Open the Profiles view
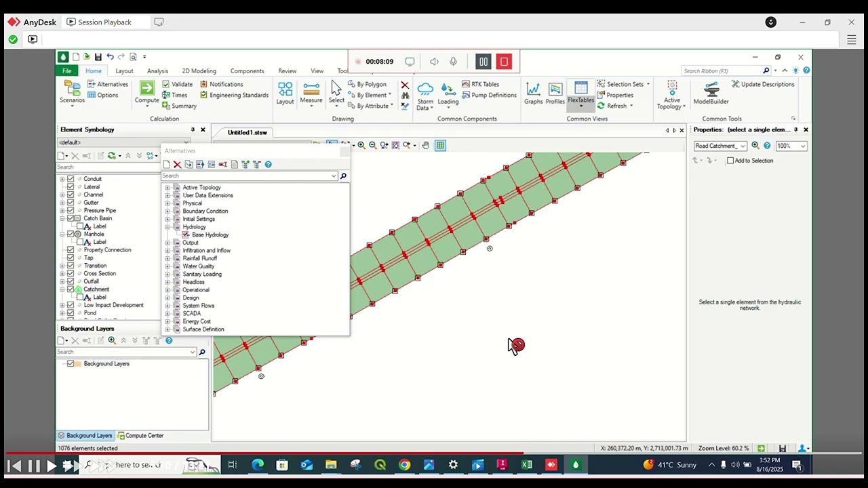 click(555, 93)
